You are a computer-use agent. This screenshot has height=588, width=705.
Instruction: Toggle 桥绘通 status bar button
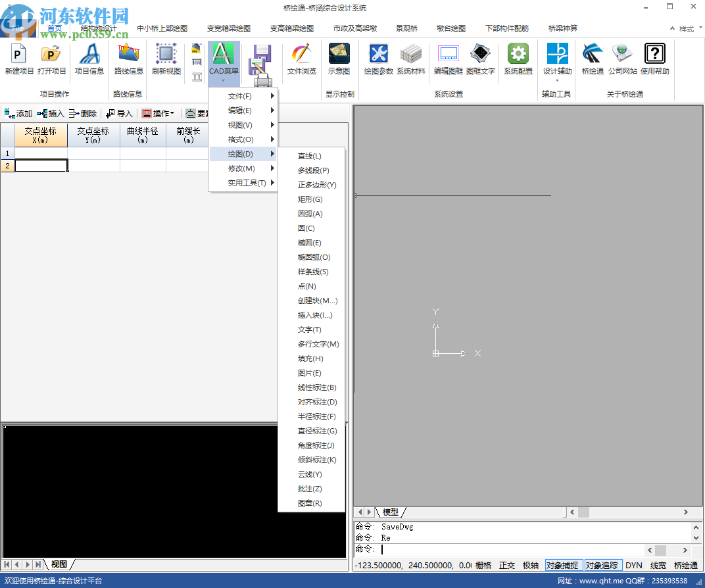pos(686,566)
